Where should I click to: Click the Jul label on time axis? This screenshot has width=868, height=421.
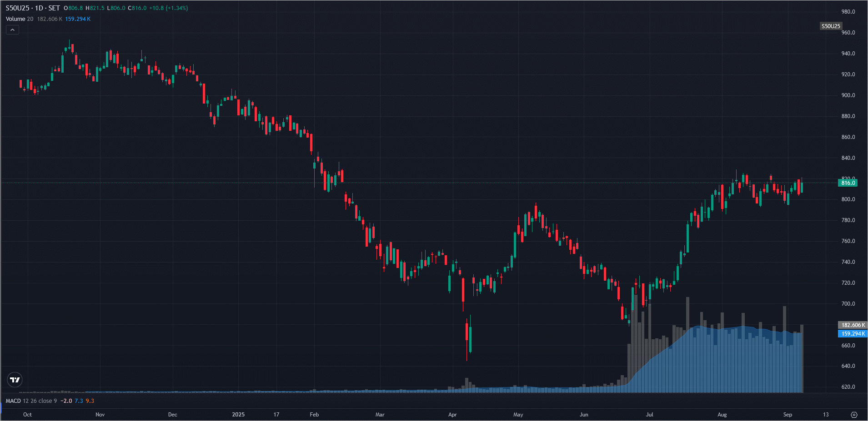click(649, 415)
